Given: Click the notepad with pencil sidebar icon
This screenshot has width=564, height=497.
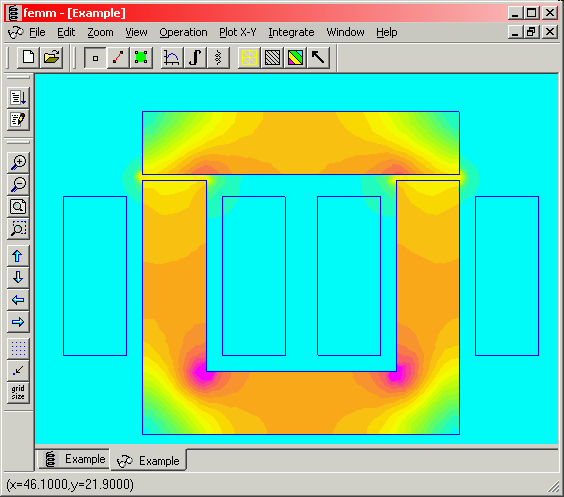Looking at the screenshot, I should coord(18,119).
